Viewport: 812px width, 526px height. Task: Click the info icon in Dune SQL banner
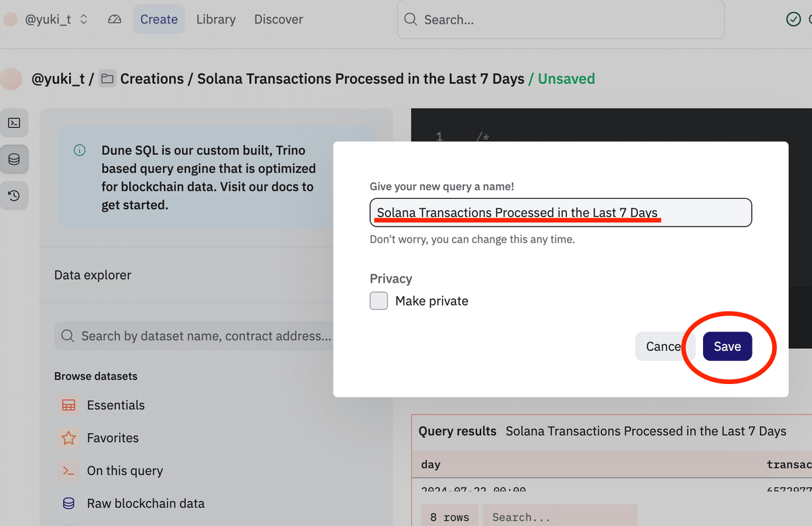tap(79, 150)
